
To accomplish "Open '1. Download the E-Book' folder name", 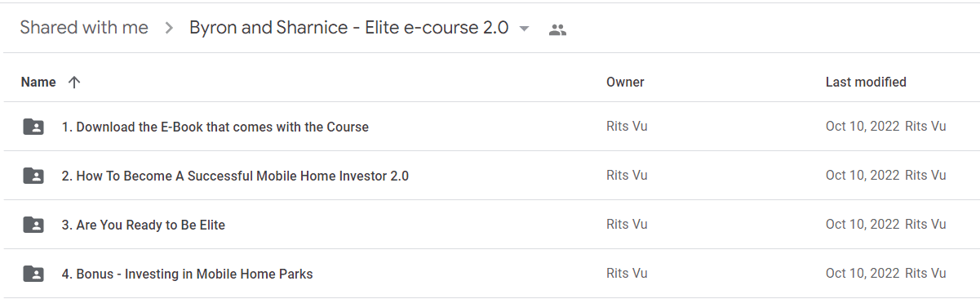I will point(215,127).
